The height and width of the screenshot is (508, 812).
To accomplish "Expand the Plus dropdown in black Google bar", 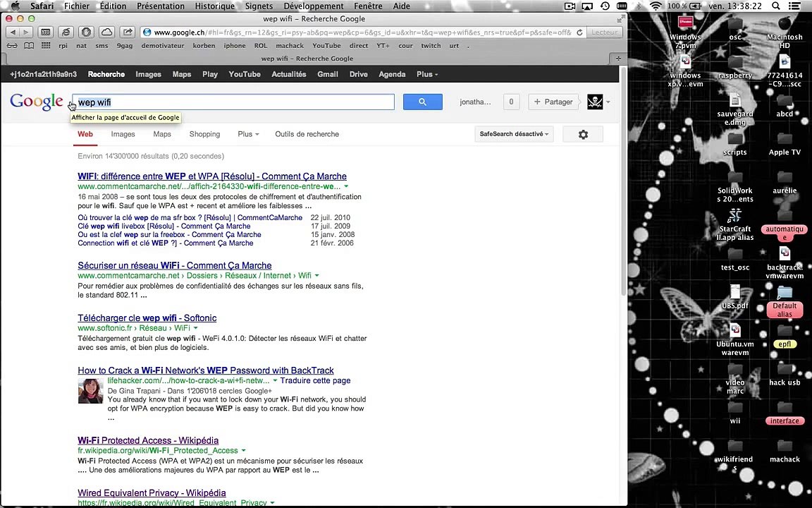I will point(427,74).
